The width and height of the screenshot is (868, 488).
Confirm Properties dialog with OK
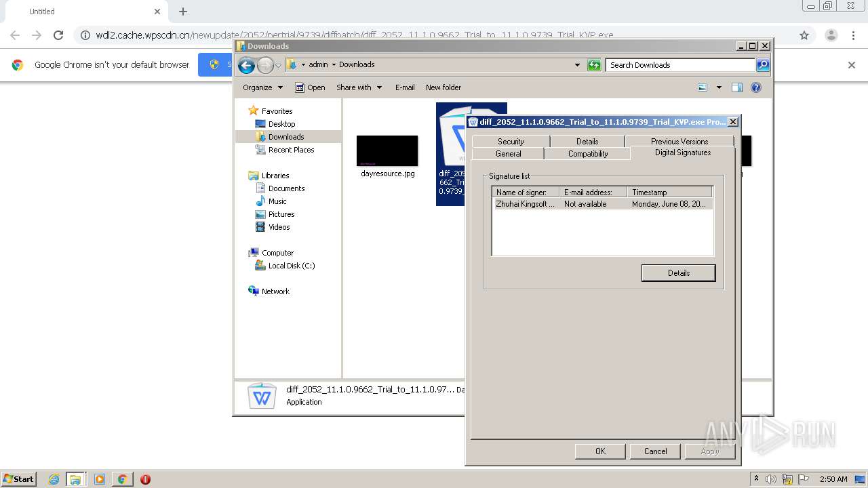tap(600, 451)
